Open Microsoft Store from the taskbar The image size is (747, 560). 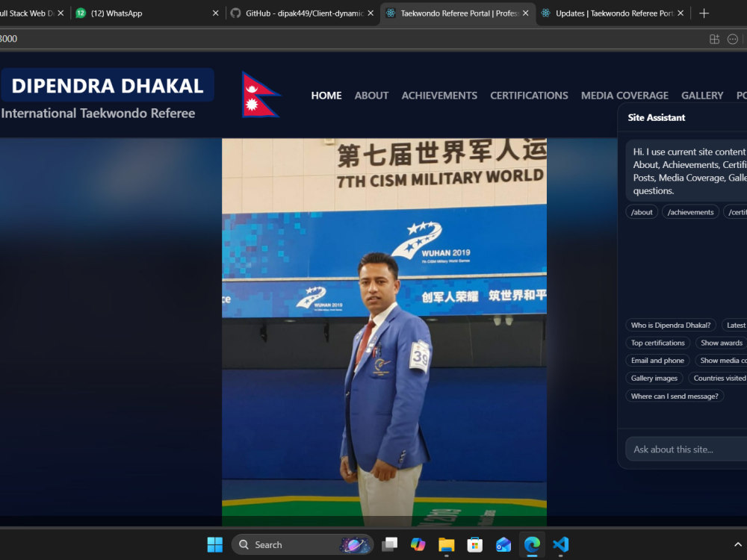pyautogui.click(x=474, y=544)
